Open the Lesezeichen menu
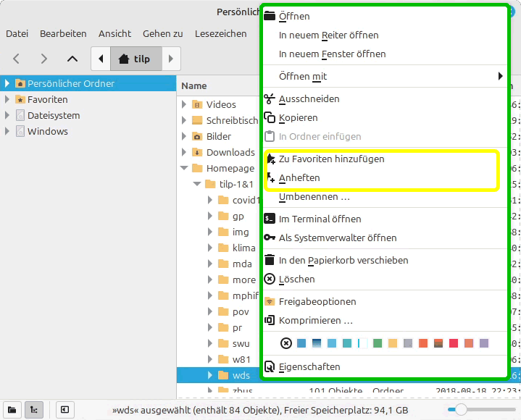Image resolution: width=521 pixels, height=420 pixels. pos(220,33)
